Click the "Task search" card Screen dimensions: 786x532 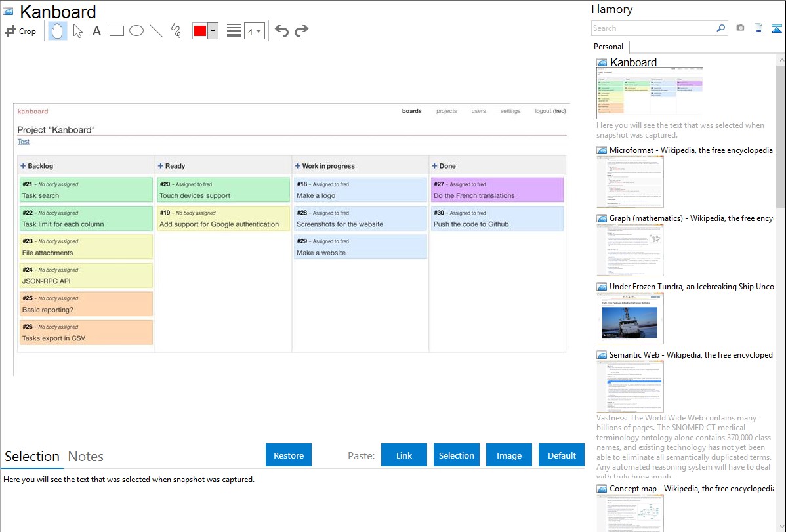click(86, 190)
